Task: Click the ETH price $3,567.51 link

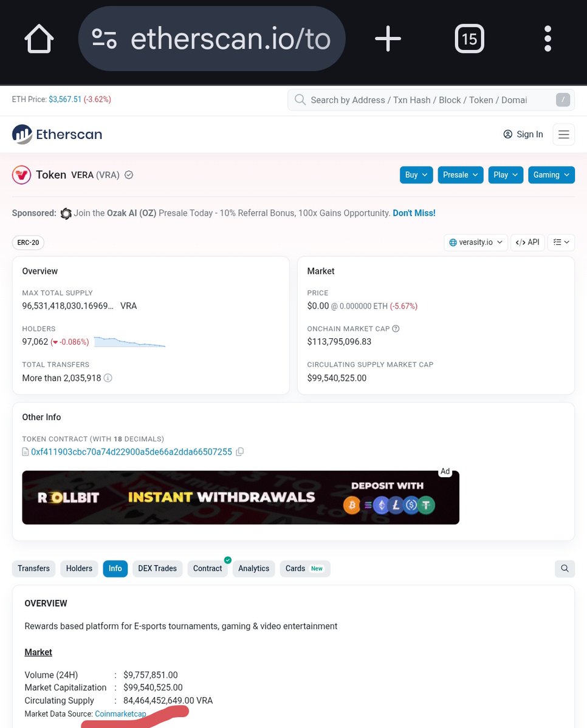Action: [x=65, y=100]
